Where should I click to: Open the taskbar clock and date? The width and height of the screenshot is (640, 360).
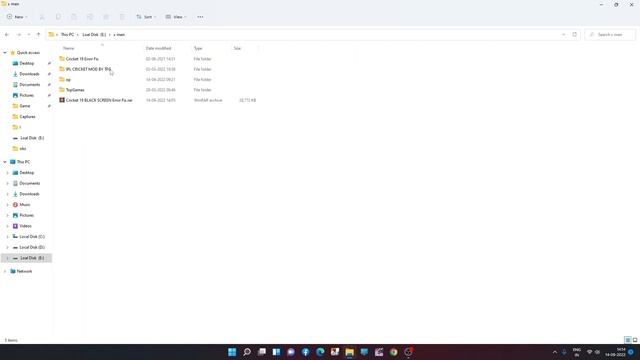(x=616, y=352)
